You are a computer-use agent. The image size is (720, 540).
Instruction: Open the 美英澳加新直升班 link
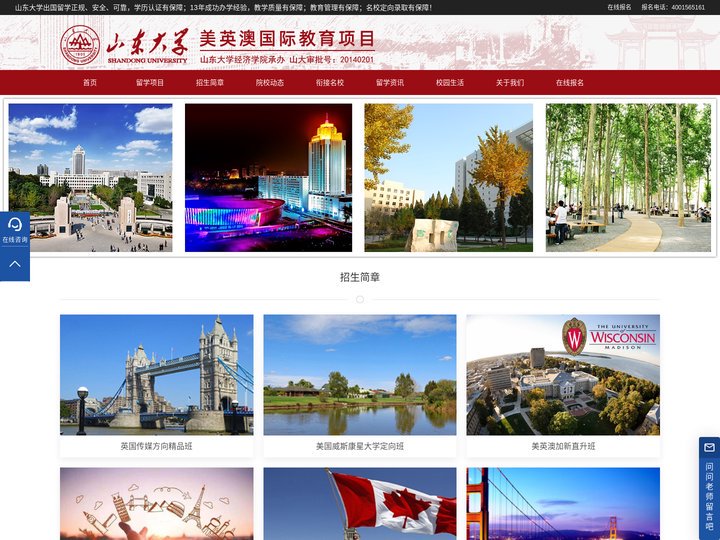tap(563, 446)
